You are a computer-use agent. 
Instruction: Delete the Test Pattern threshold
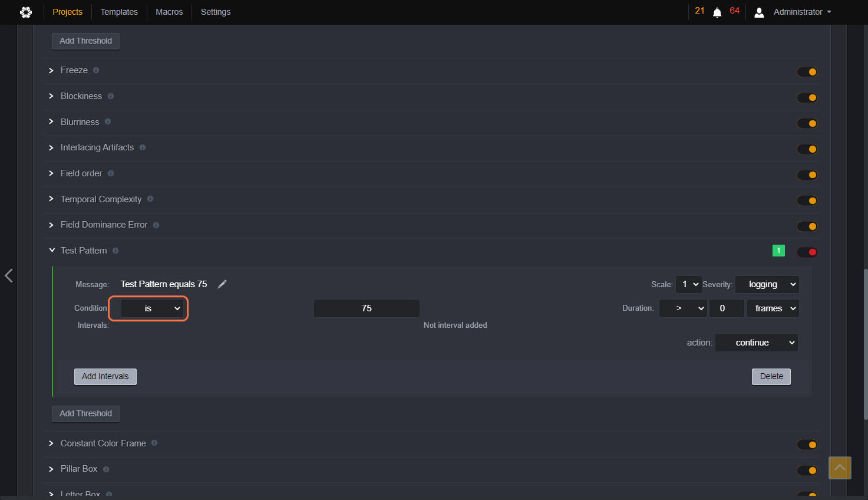[771, 376]
